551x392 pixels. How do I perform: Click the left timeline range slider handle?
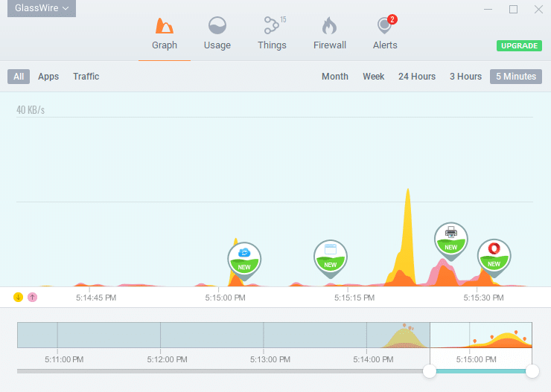(430, 371)
